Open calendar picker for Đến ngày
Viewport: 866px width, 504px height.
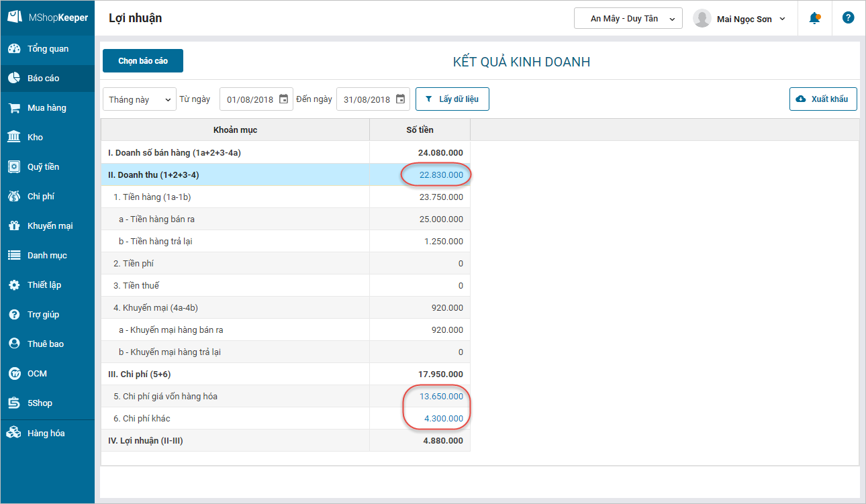[400, 99]
